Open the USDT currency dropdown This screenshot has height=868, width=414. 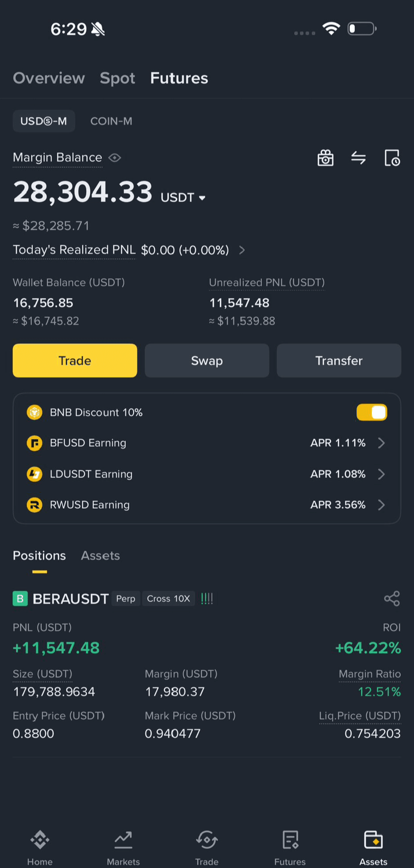(183, 198)
